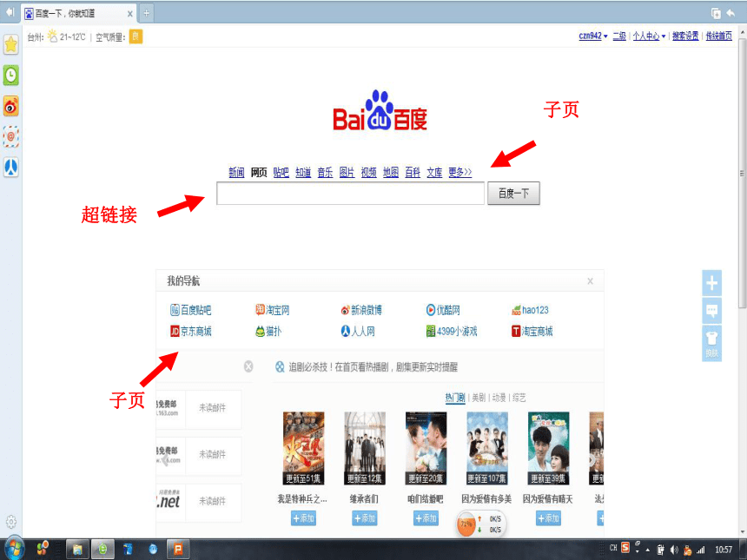Image resolution: width=747 pixels, height=560 pixels.
Task: Click the restore windows icon at top right
Action: [716, 13]
